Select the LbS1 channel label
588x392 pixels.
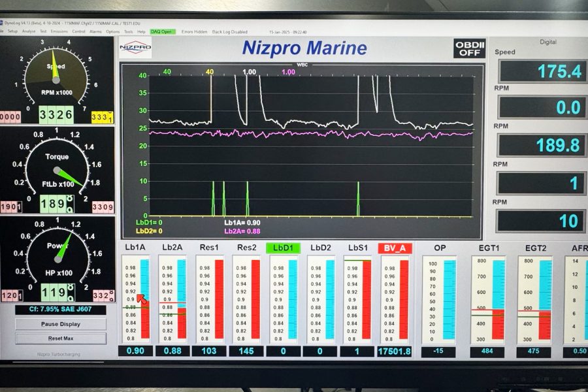click(x=358, y=248)
